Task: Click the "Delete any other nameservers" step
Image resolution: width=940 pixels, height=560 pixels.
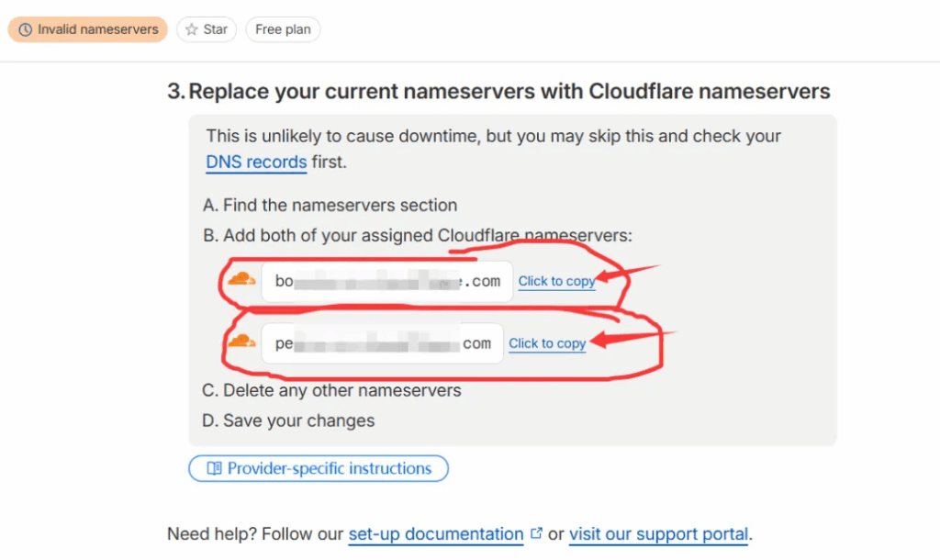Action: point(331,390)
